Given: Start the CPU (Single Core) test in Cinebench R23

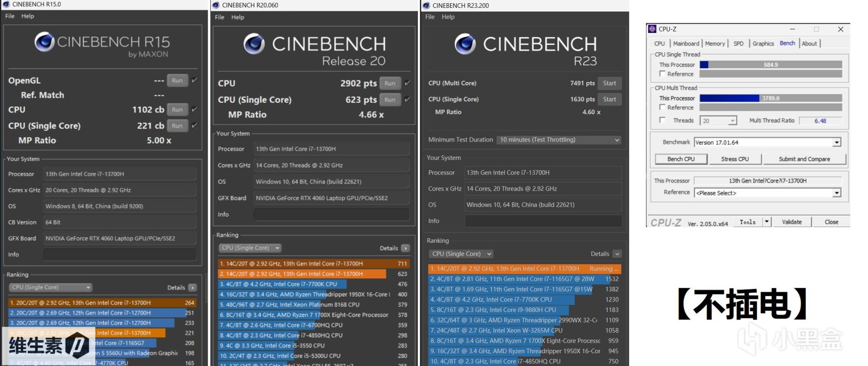Looking at the screenshot, I should [x=610, y=99].
